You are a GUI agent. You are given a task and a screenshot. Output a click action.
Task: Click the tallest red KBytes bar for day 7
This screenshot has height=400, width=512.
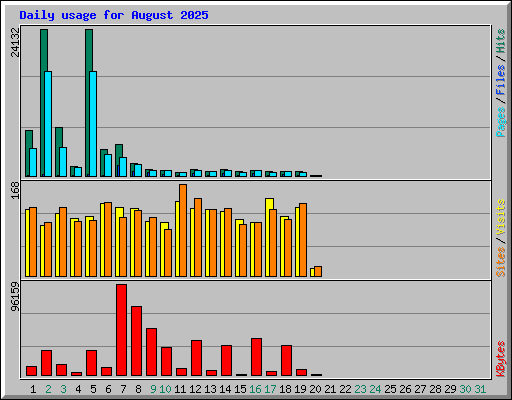[x=121, y=330]
